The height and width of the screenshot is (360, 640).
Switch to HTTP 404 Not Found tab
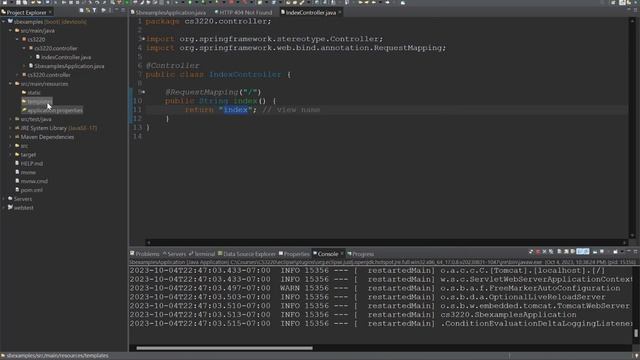243,13
